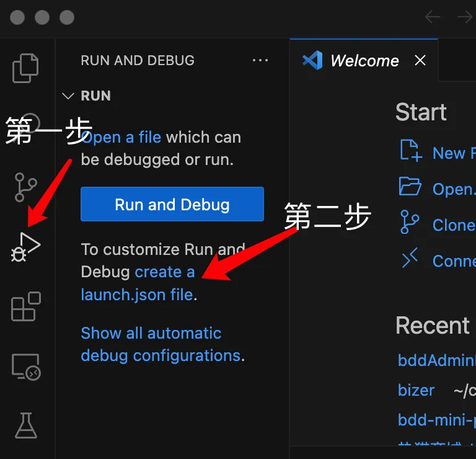Click New File under Start
This screenshot has height=459, width=476.
coord(452,153)
